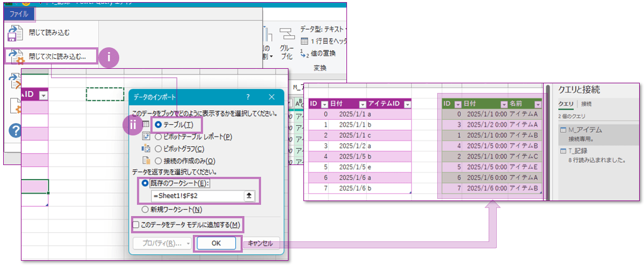
Task: Click the グループ化 ribbon icon
Action: 287,42
